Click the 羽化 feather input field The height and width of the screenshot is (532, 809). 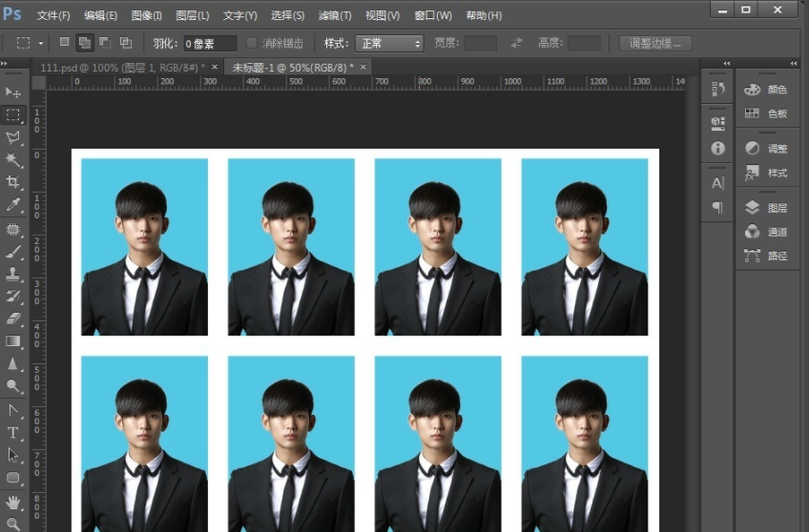209,44
